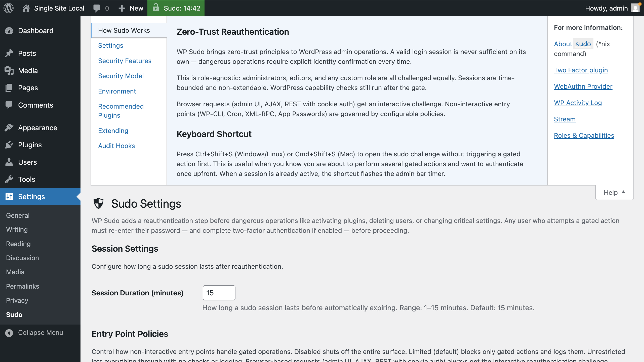Open General settings submenu
This screenshot has height=362, width=644.
[x=18, y=215]
